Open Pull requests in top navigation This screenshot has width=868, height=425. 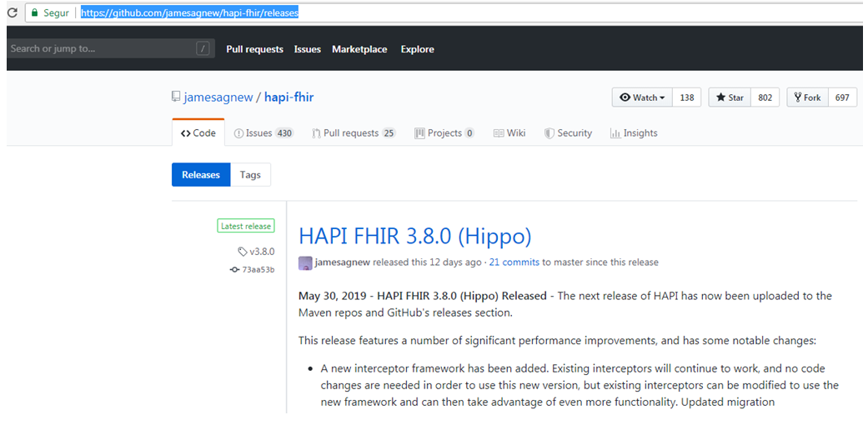tap(254, 49)
